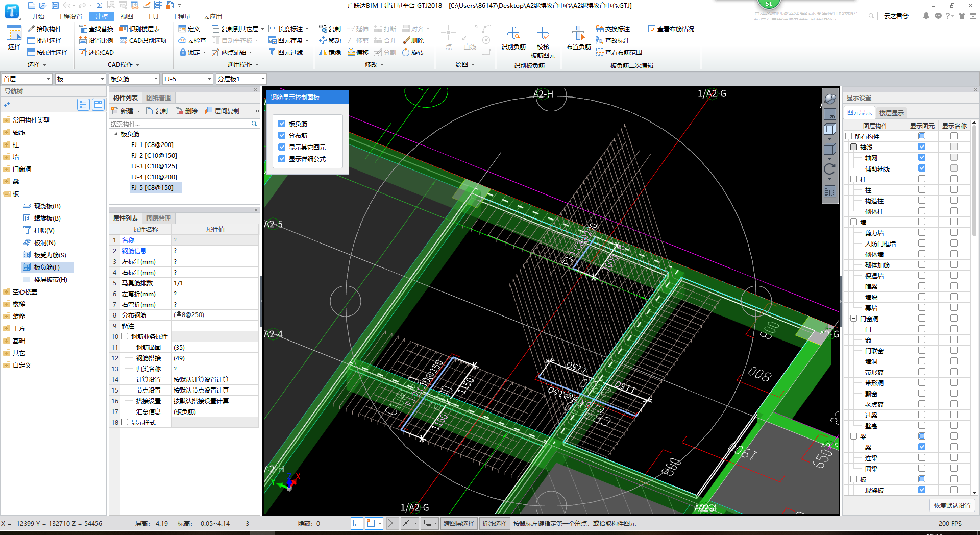980x535 pixels.
Task: Open the 视图 ribbon tab
Action: point(127,16)
